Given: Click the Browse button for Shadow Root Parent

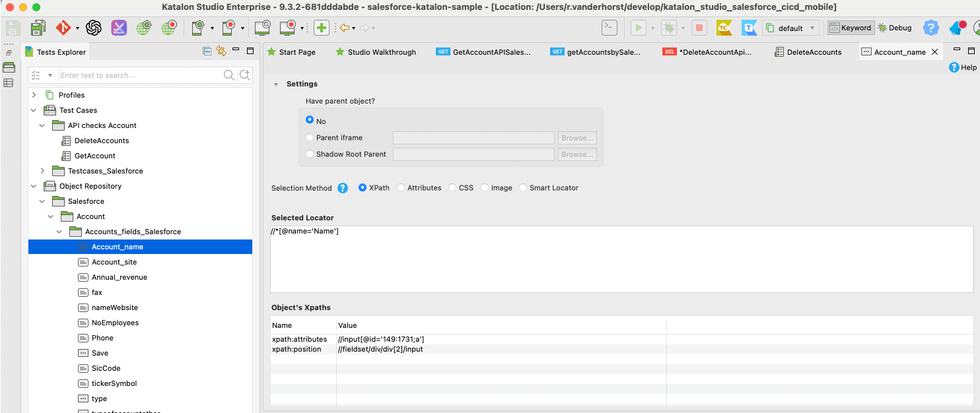Looking at the screenshot, I should pyautogui.click(x=577, y=154).
